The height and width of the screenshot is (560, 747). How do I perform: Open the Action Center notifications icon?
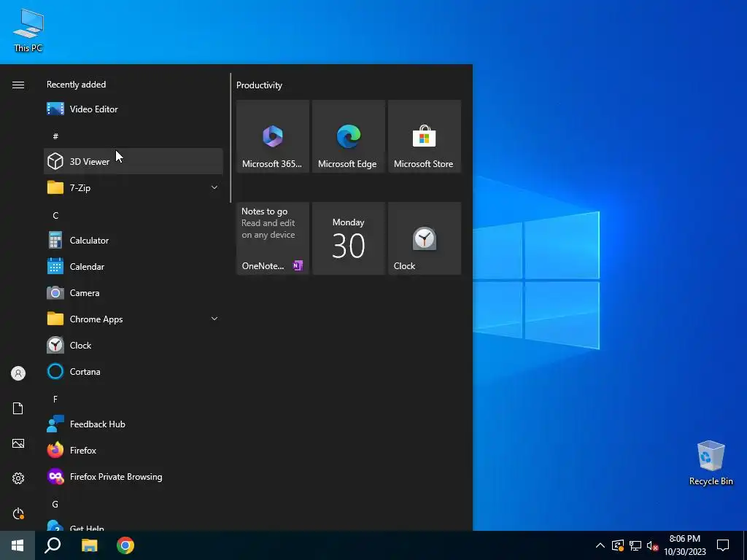pos(723,545)
